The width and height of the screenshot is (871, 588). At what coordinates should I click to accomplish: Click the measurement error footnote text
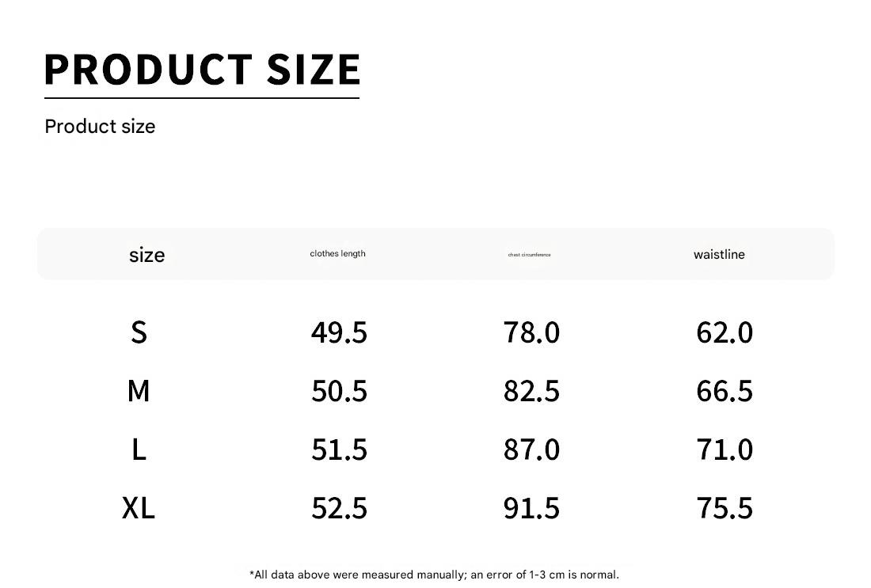(x=434, y=575)
